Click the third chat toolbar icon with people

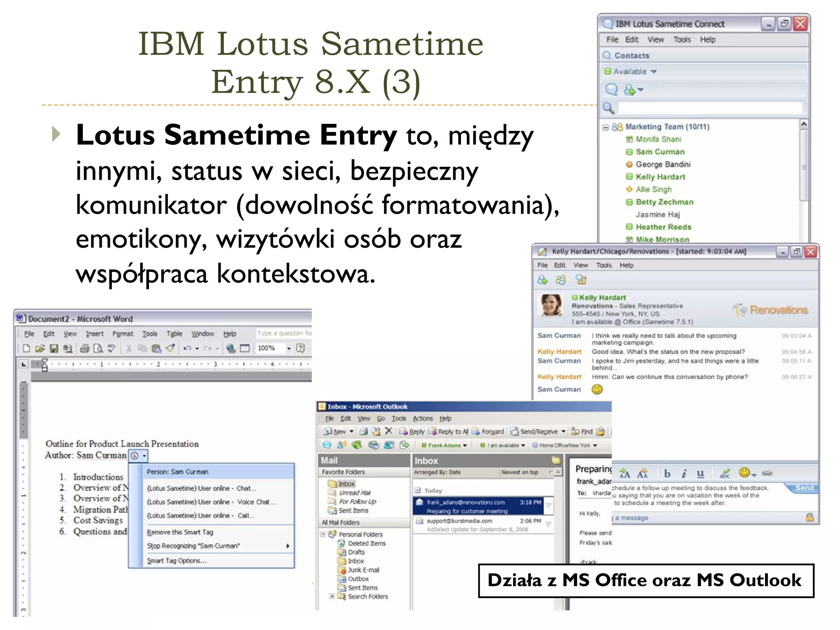581,280
